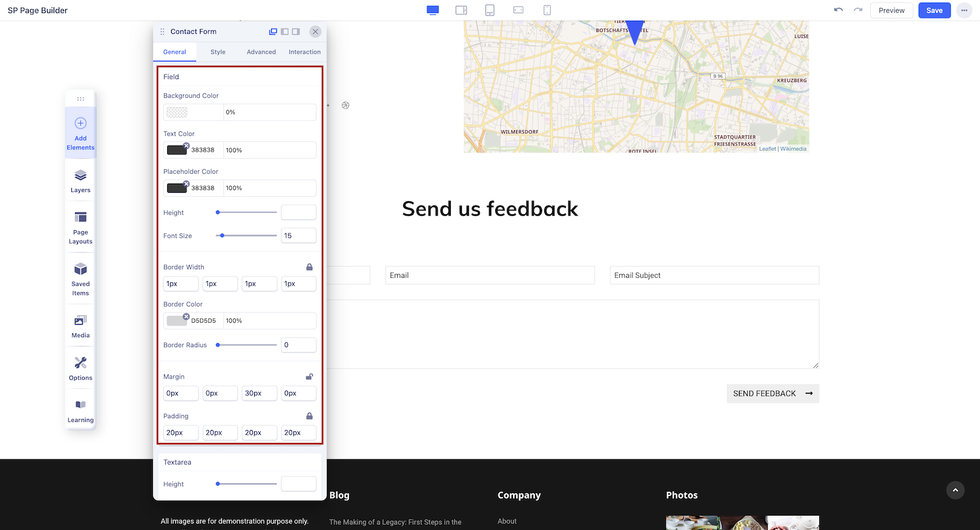Collapse the Field section header
The height and width of the screenshot is (530, 980).
click(239, 76)
